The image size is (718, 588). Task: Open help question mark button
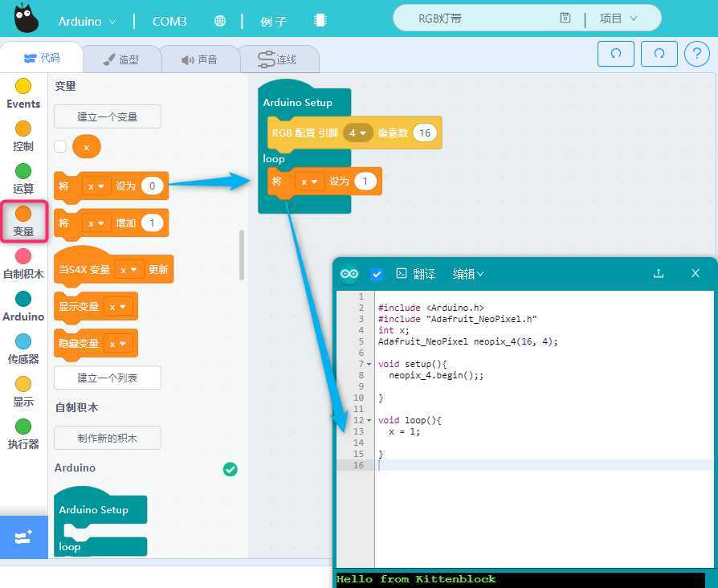tap(697, 54)
